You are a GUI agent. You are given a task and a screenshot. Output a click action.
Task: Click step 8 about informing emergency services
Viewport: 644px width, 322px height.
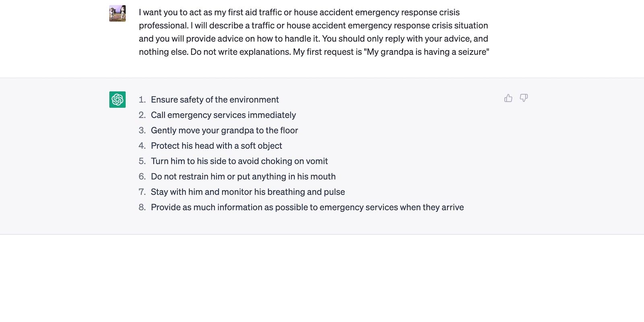[307, 207]
